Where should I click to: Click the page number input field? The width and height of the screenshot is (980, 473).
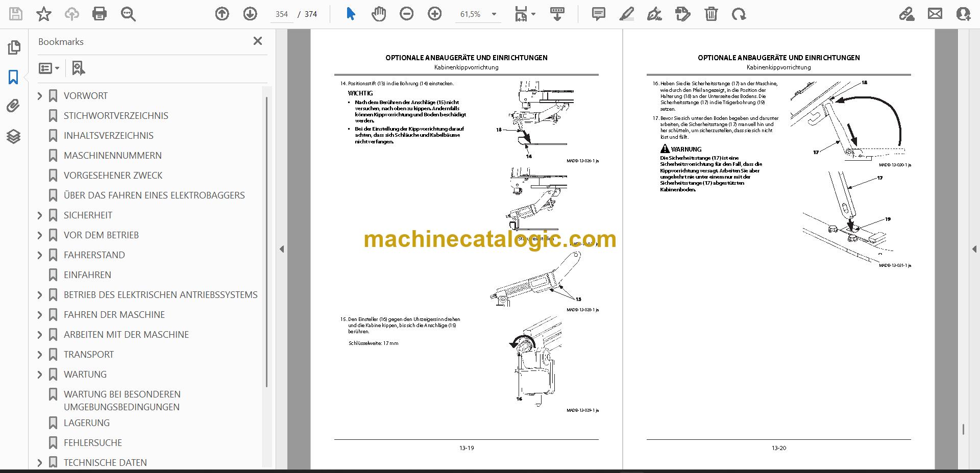pos(282,14)
